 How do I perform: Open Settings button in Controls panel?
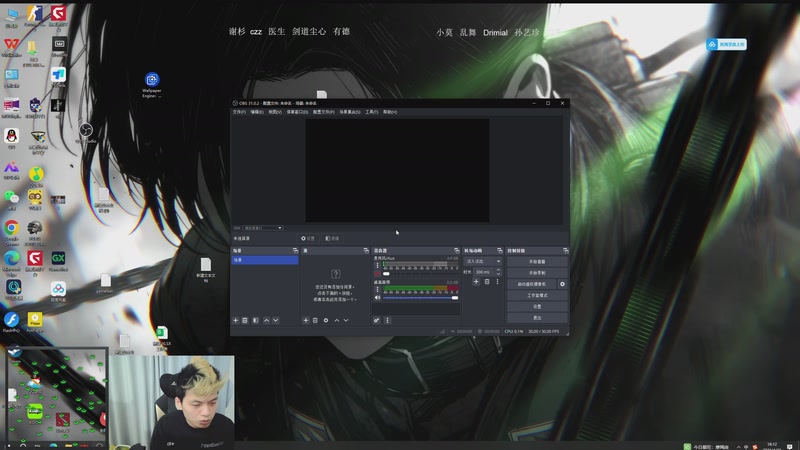(537, 307)
